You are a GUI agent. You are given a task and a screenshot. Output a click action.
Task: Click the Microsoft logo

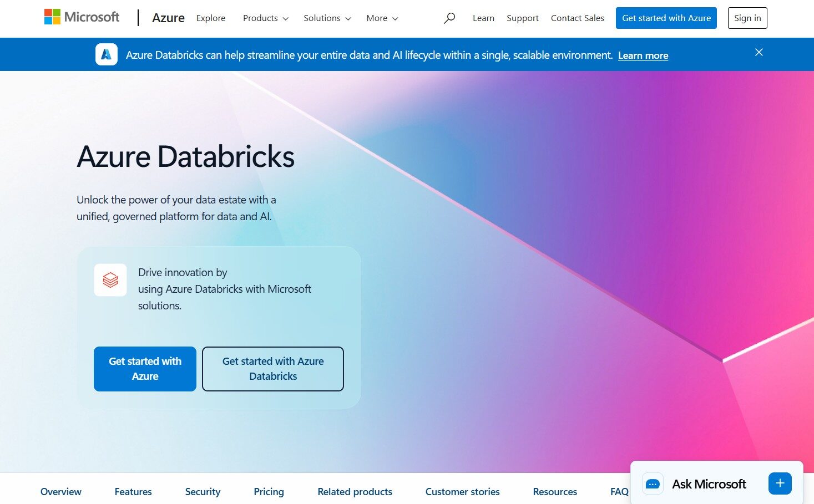[82, 17]
